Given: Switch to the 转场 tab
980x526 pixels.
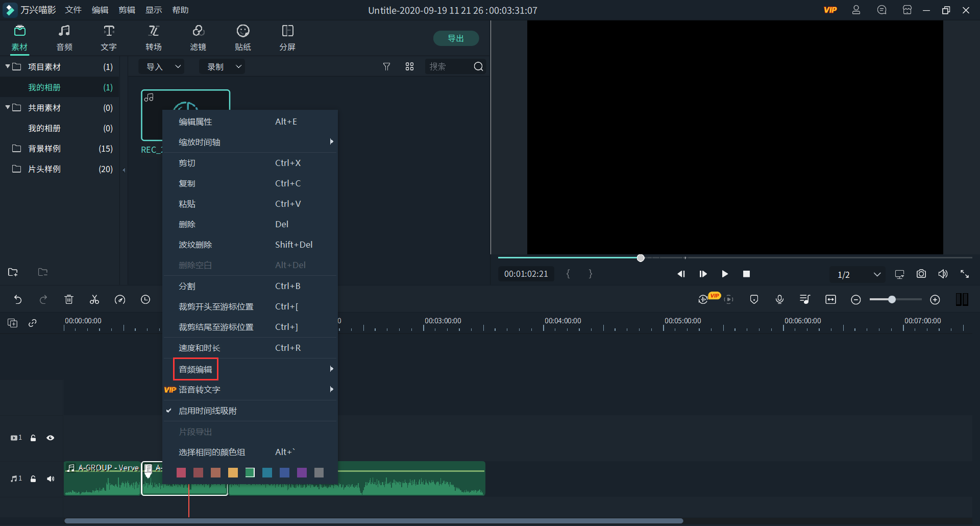Looking at the screenshot, I should point(153,38).
